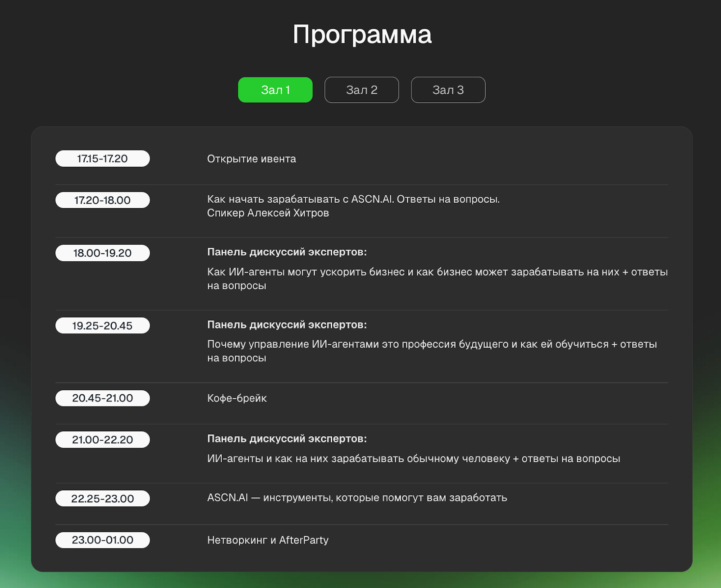The height and width of the screenshot is (588, 721).
Task: Open session on управление ИИ-агентами профессия будущего
Action: click(432, 345)
